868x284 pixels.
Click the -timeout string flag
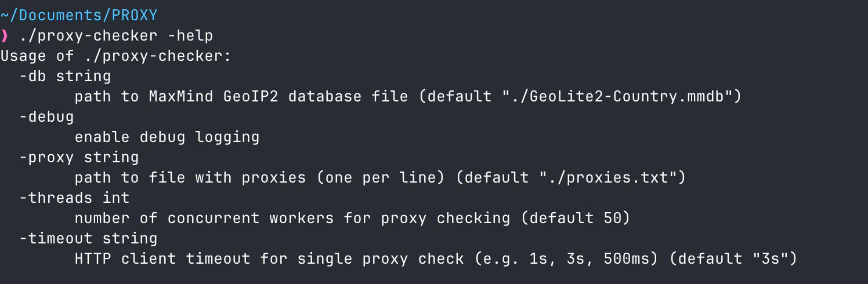tap(88, 238)
